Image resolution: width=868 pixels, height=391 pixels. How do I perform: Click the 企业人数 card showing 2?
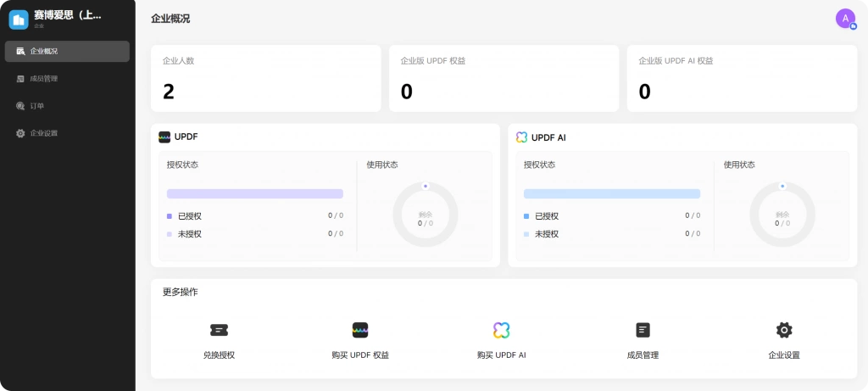point(265,79)
